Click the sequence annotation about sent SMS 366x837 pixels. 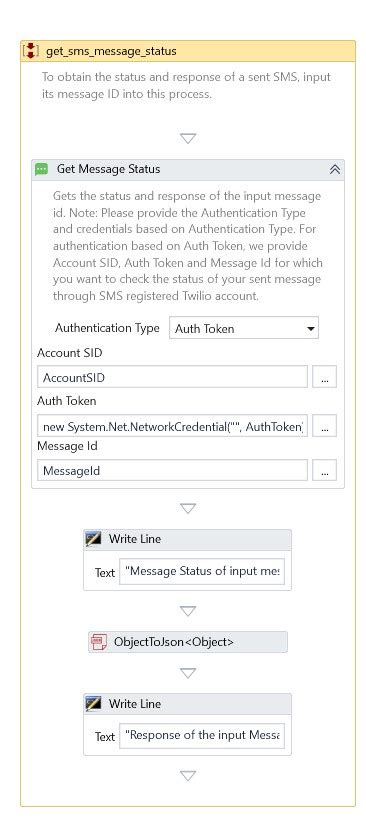point(186,85)
